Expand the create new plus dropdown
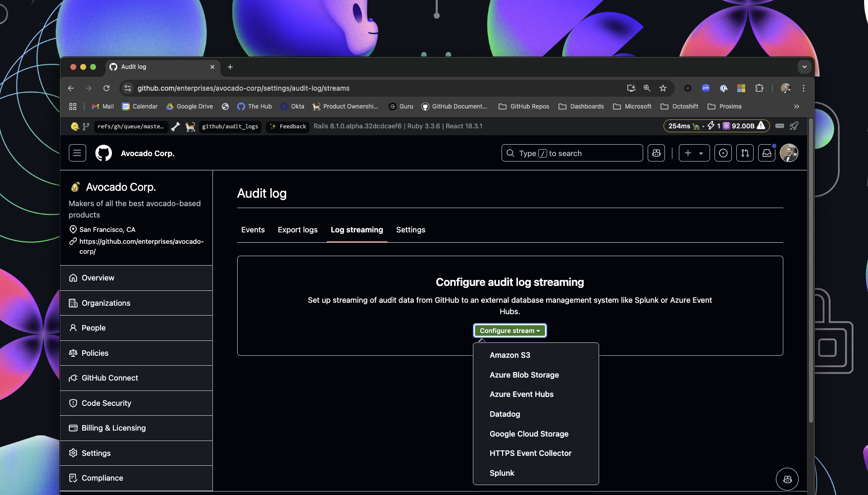868x495 pixels. click(x=694, y=153)
